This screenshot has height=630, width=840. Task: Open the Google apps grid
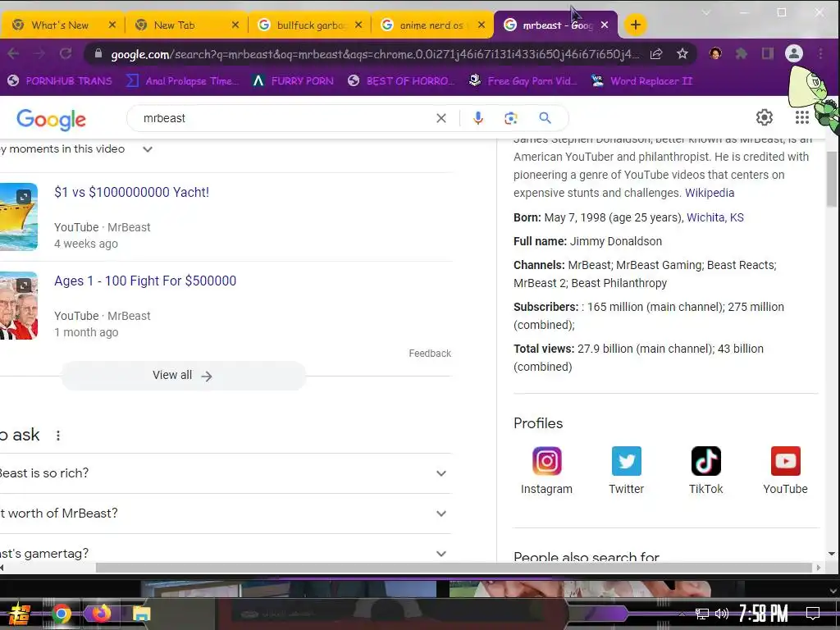802,117
